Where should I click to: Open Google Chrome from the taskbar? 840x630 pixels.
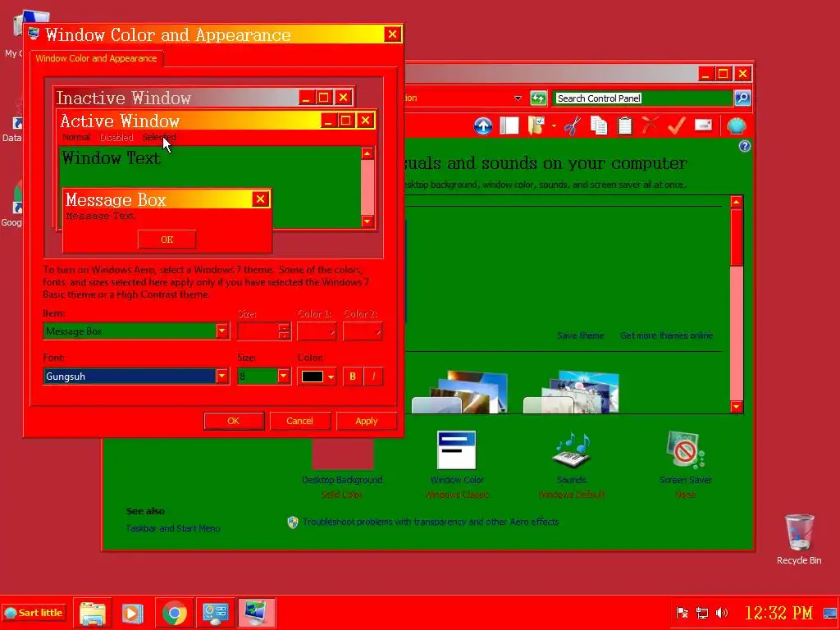174,613
